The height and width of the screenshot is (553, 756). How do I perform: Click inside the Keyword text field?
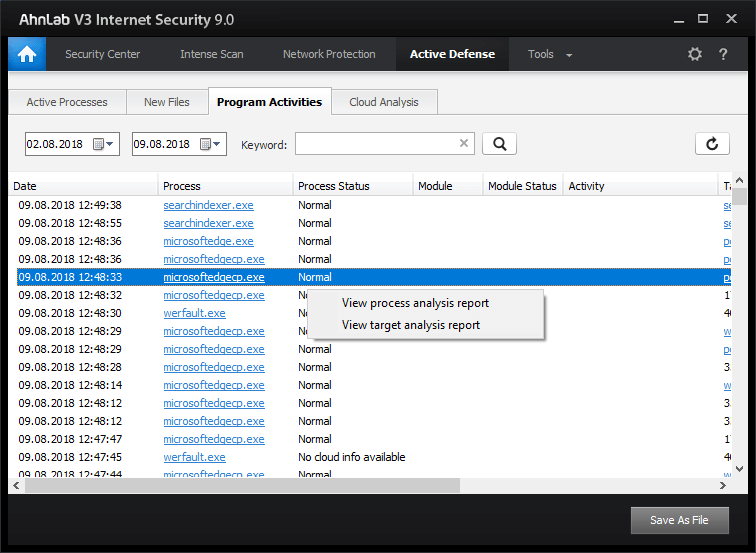[x=375, y=144]
